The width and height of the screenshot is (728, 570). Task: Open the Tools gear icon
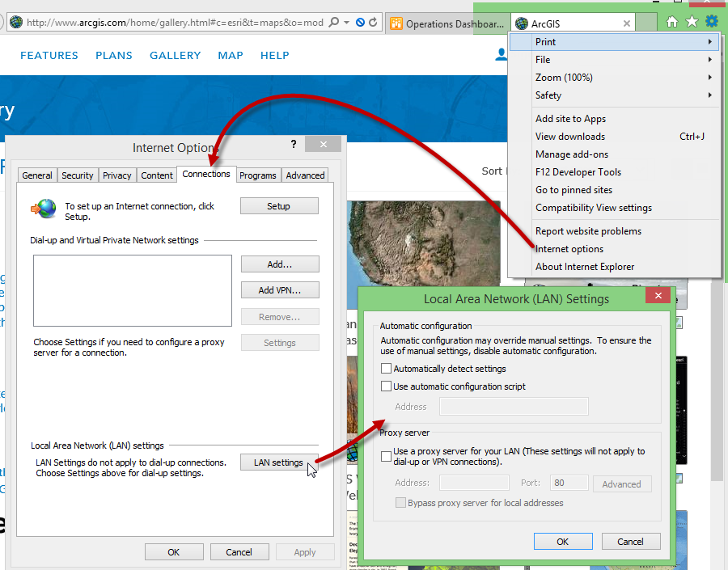point(711,21)
